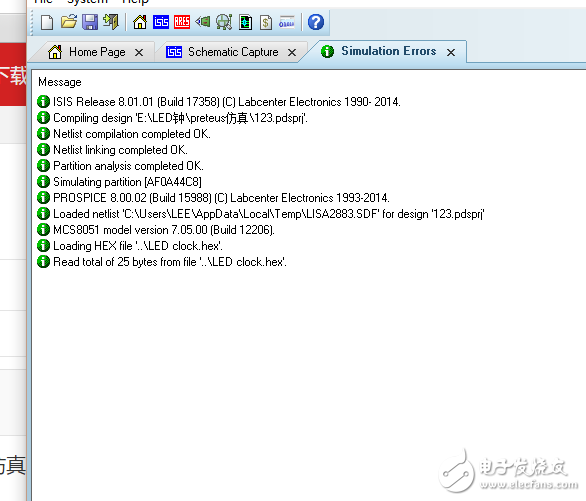Click info icon beside MCS8051 model message

[43, 230]
